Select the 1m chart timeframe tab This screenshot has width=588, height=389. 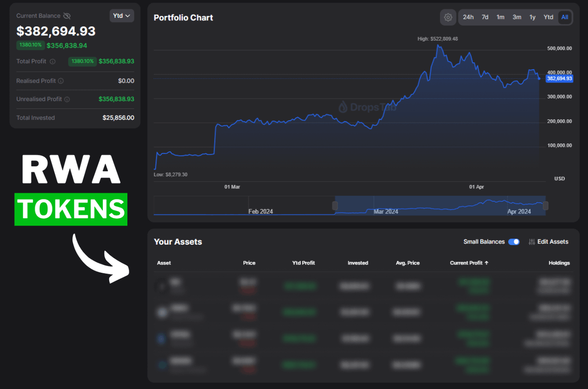point(500,17)
